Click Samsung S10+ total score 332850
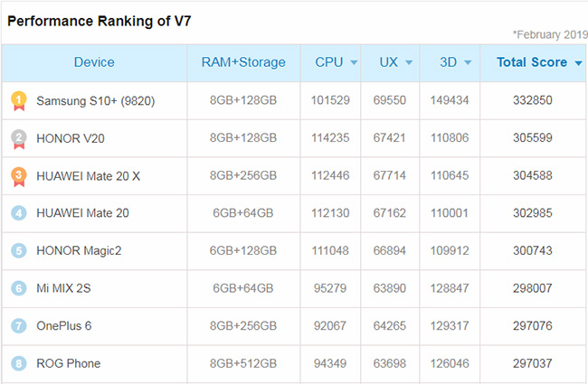The width and height of the screenshot is (588, 384). (533, 100)
